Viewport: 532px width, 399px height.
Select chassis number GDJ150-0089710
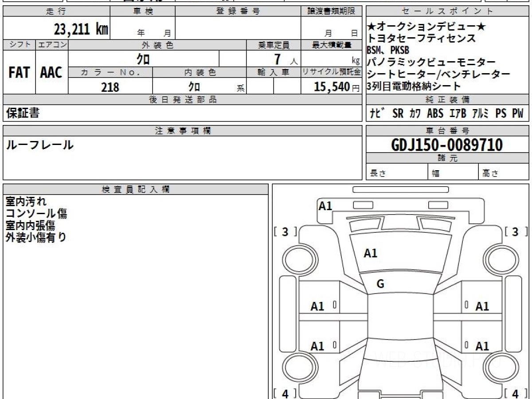click(447, 145)
